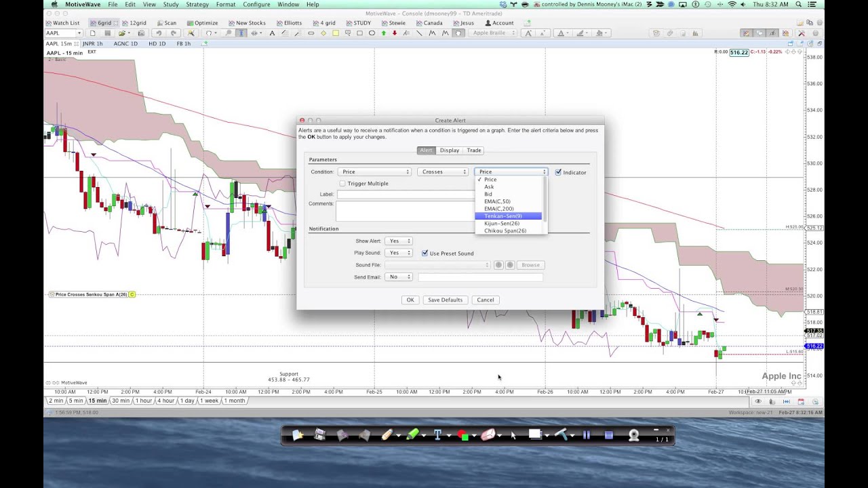This screenshot has height=488, width=868.
Task: Open the Show Alert Yes dropdown
Action: click(x=399, y=241)
